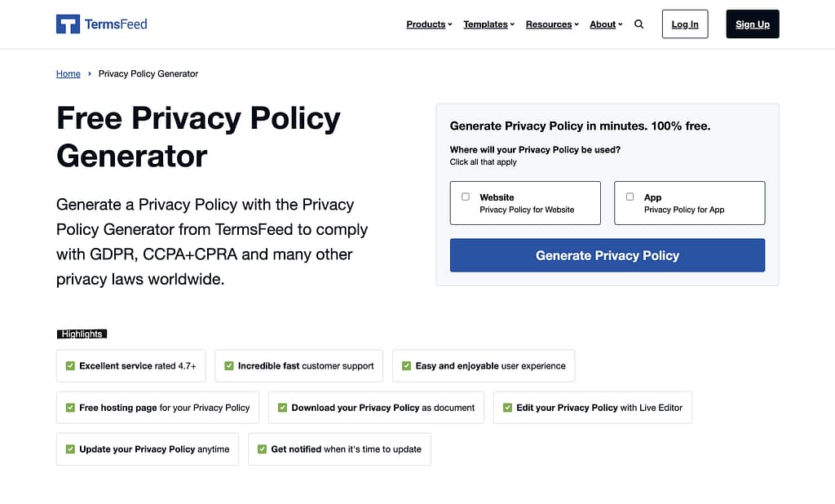Expand the Templates dropdown
The image size is (835, 504).
coord(488,24)
